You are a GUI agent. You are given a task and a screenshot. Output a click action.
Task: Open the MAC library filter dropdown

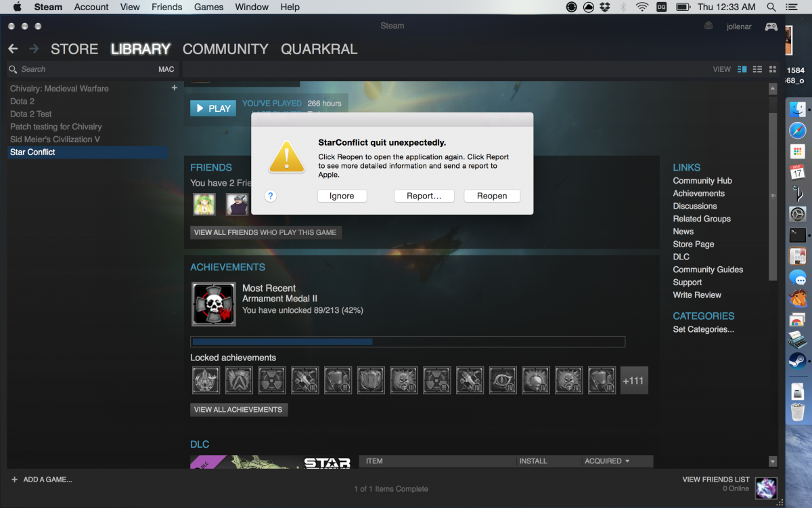(x=166, y=69)
